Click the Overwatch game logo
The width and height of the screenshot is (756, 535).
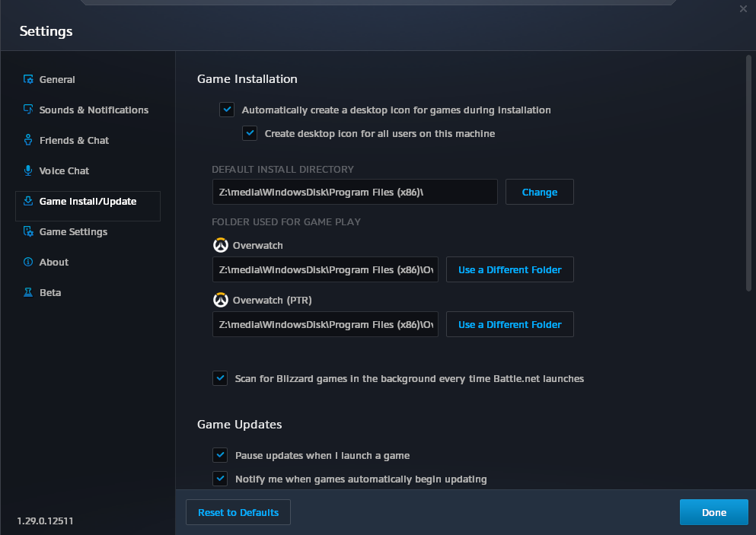click(x=220, y=245)
